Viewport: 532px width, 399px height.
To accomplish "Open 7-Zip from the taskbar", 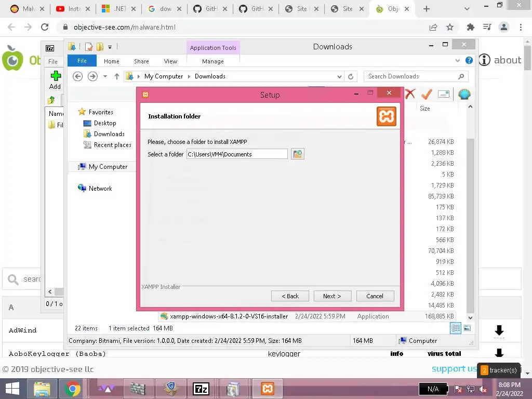I will pyautogui.click(x=201, y=389).
